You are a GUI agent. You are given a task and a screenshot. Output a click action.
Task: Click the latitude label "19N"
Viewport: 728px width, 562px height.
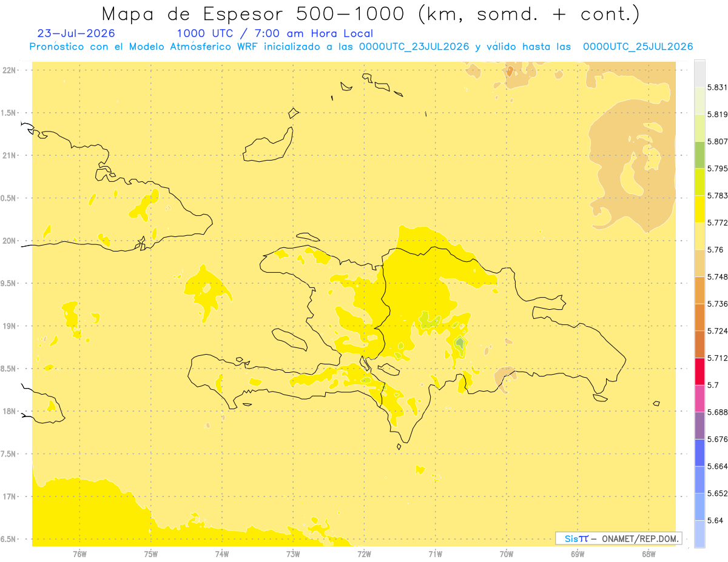[9, 326]
